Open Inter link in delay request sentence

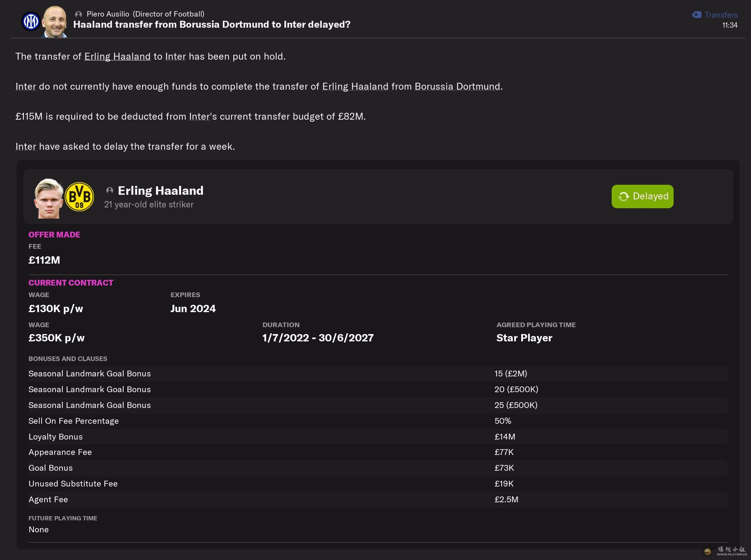pos(26,147)
